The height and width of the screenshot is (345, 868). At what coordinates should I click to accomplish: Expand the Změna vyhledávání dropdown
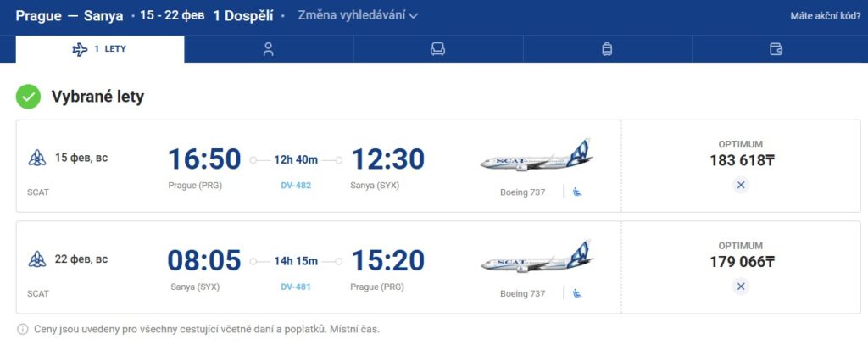point(358,15)
